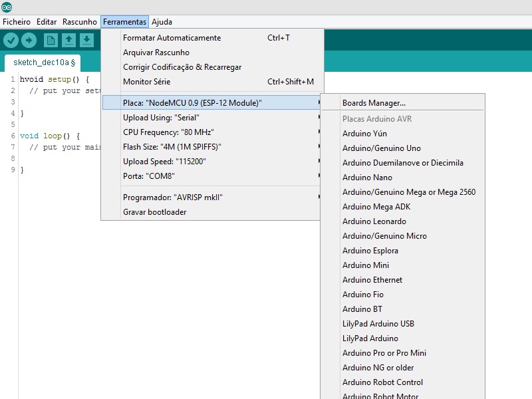Expand Porta "COM8" submenu
532x399 pixels.
[211, 176]
